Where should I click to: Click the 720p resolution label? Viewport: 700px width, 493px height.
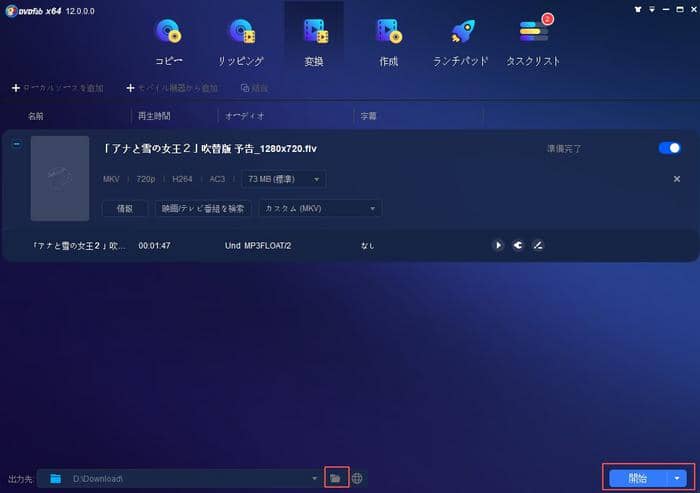click(x=146, y=179)
